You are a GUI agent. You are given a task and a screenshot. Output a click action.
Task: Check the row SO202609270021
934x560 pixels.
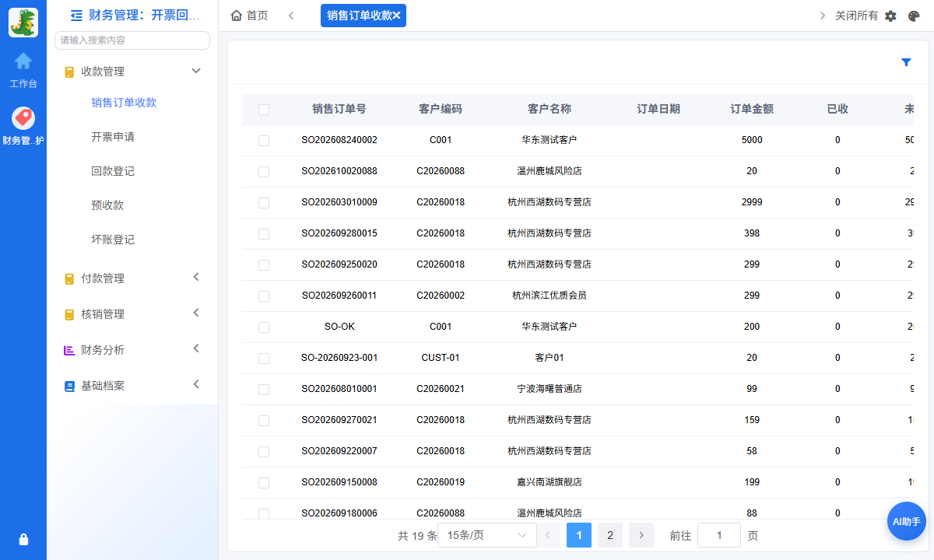[x=264, y=421]
